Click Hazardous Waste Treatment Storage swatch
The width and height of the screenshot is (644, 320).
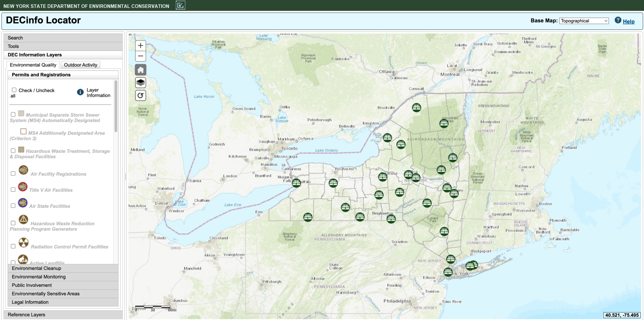point(21,150)
